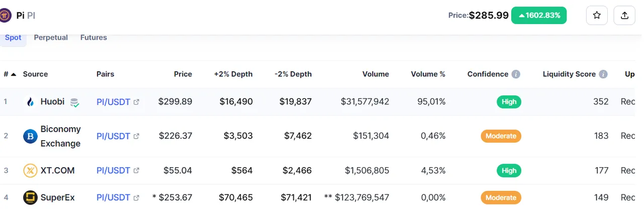Image resolution: width=644 pixels, height=211 pixels.
Task: Click the Pi coin logo
Action: click(x=6, y=15)
